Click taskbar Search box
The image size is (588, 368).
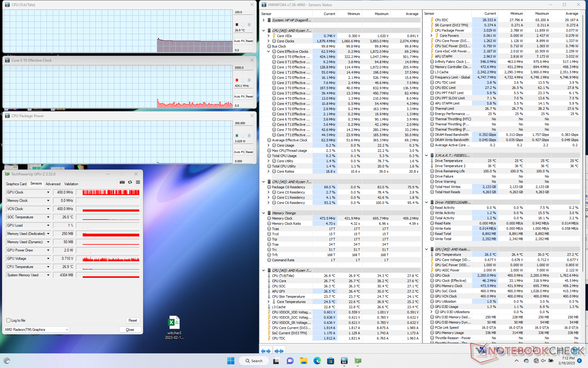254,361
